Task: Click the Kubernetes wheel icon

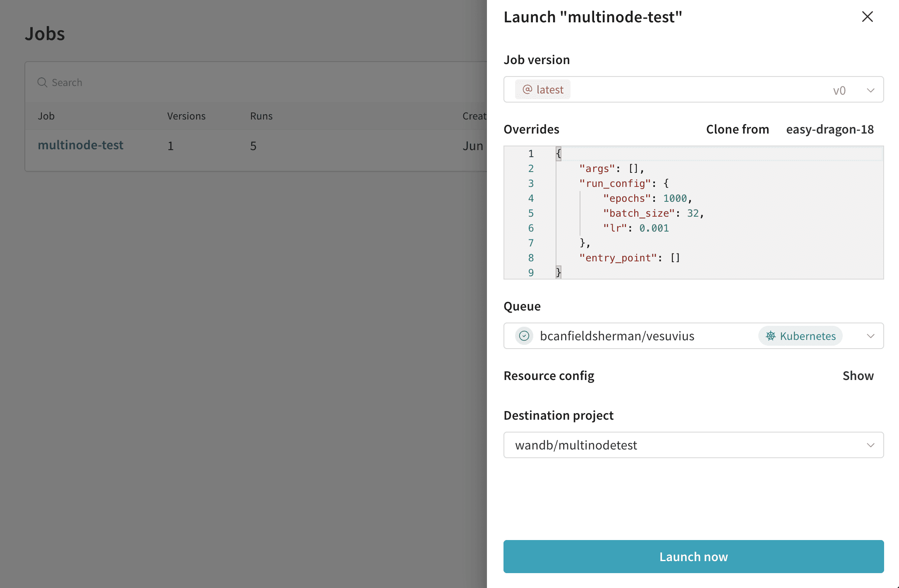Action: coord(770,336)
